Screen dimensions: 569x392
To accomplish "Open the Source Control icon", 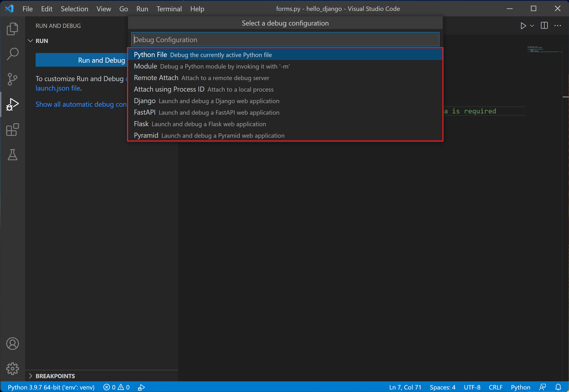I will click(x=12, y=79).
